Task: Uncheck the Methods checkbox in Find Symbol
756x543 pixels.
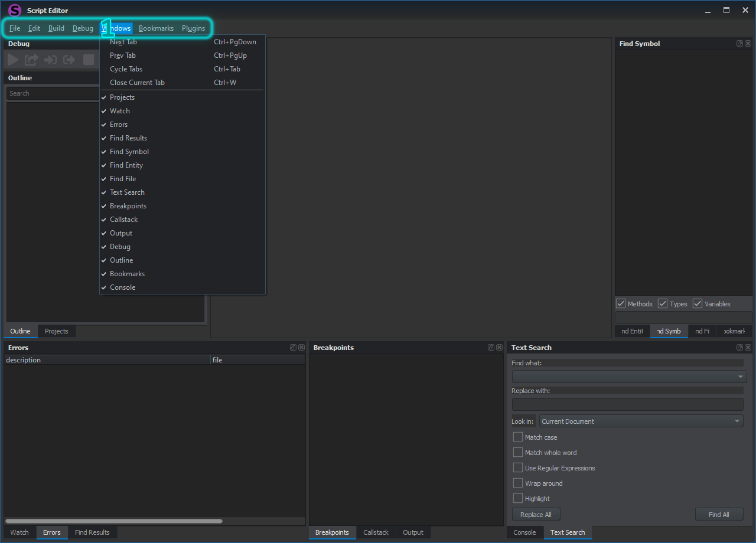Action: pyautogui.click(x=621, y=303)
